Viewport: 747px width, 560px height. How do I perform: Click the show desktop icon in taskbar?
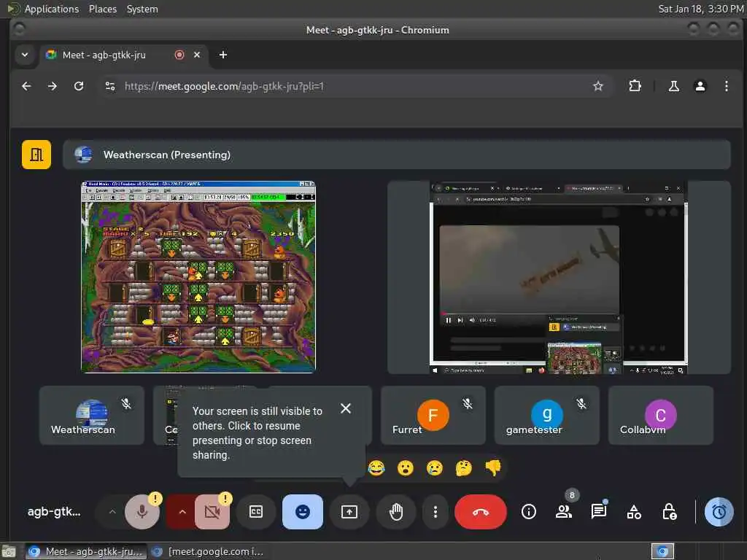coord(9,551)
